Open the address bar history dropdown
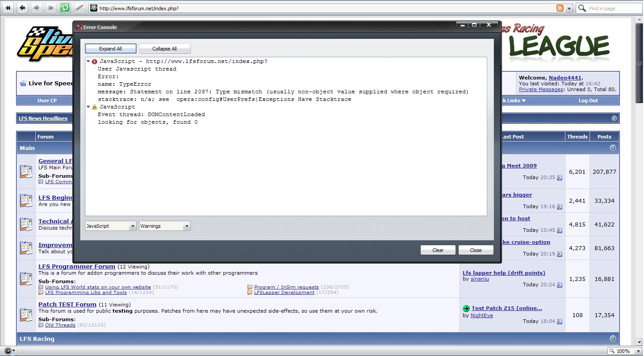This screenshot has width=644, height=356. [x=569, y=8]
